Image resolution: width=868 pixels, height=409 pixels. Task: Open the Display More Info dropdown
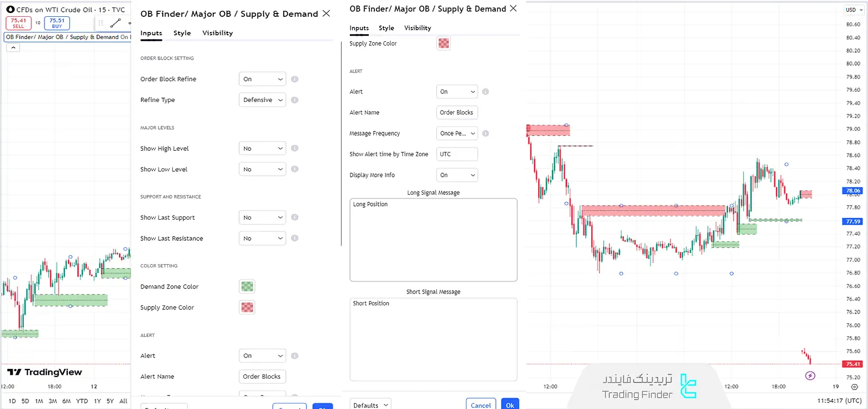(x=457, y=175)
